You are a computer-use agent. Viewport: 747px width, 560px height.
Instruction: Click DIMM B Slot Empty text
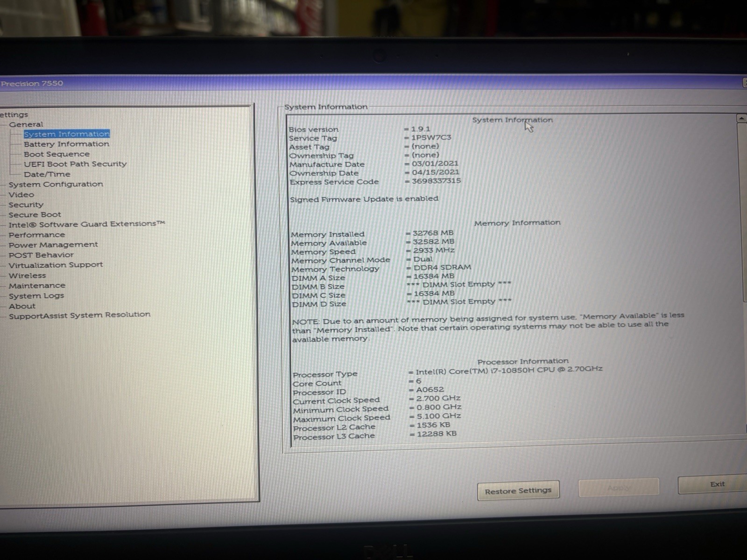pos(459,284)
